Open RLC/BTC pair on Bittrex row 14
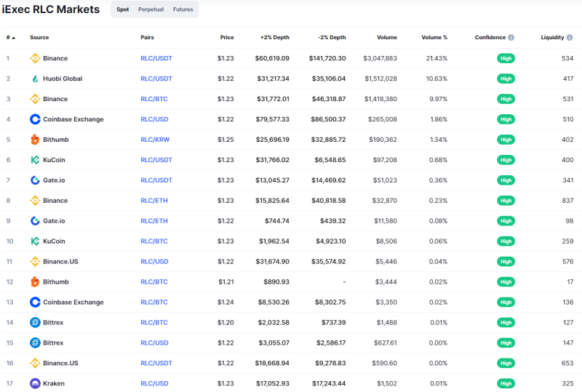The image size is (582, 392). pyautogui.click(x=154, y=323)
